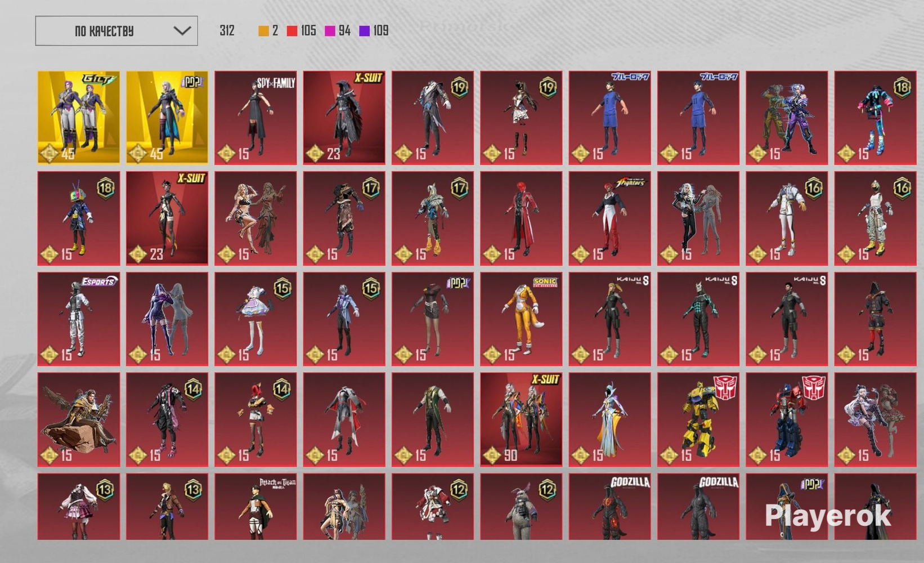Open the SPY×FAMILY outfit card
The height and width of the screenshot is (563, 924).
(x=255, y=118)
